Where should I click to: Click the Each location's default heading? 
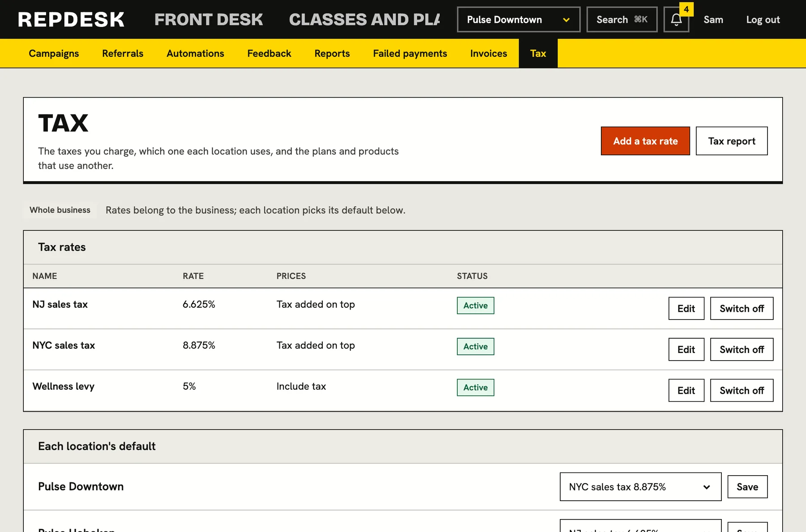(x=97, y=446)
